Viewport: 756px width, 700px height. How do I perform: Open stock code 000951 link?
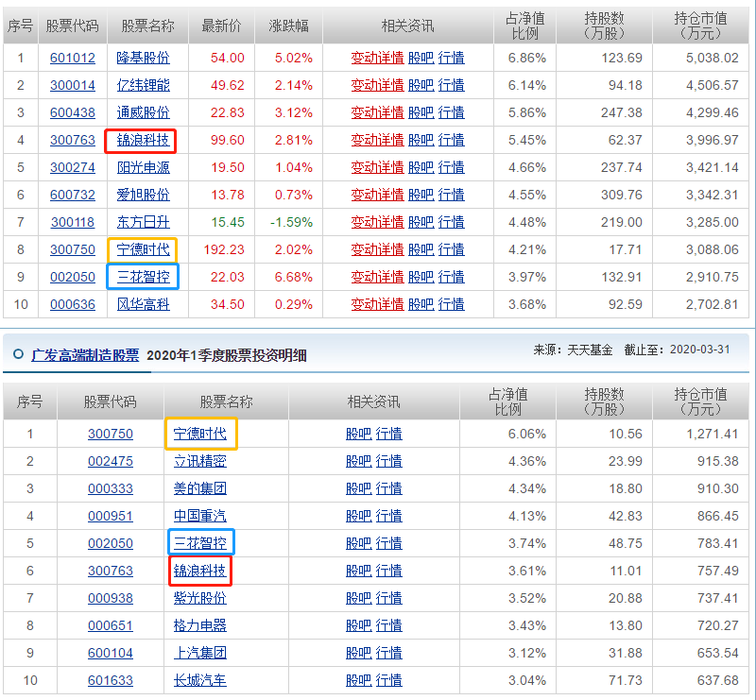tap(110, 517)
